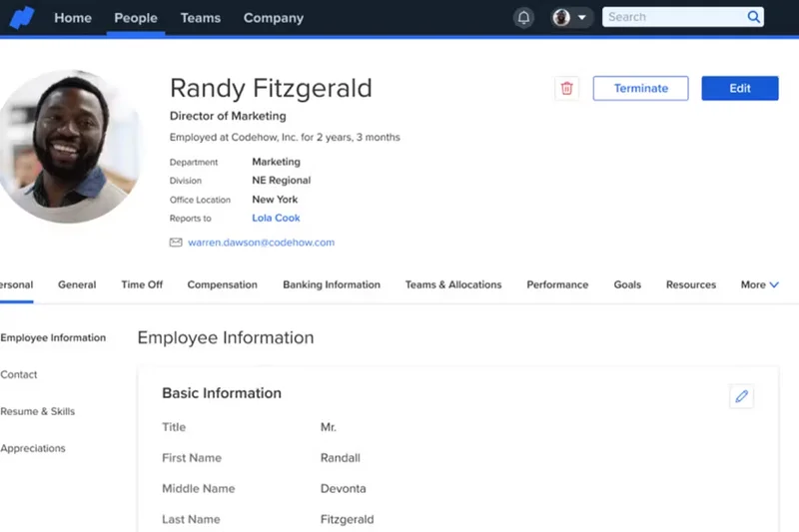Click the blue app logo icon
The width and height of the screenshot is (799, 532).
pyautogui.click(x=22, y=18)
